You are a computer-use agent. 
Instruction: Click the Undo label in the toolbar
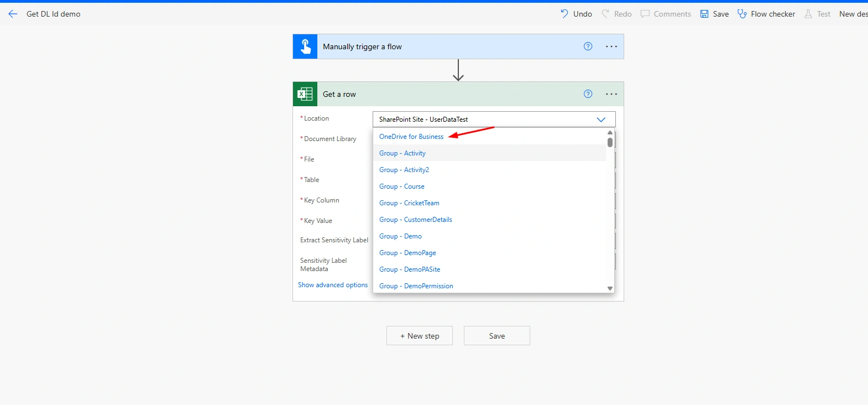click(x=583, y=14)
